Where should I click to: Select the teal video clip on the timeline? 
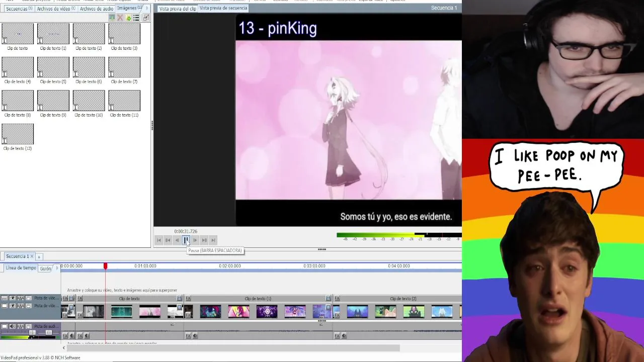point(121,312)
